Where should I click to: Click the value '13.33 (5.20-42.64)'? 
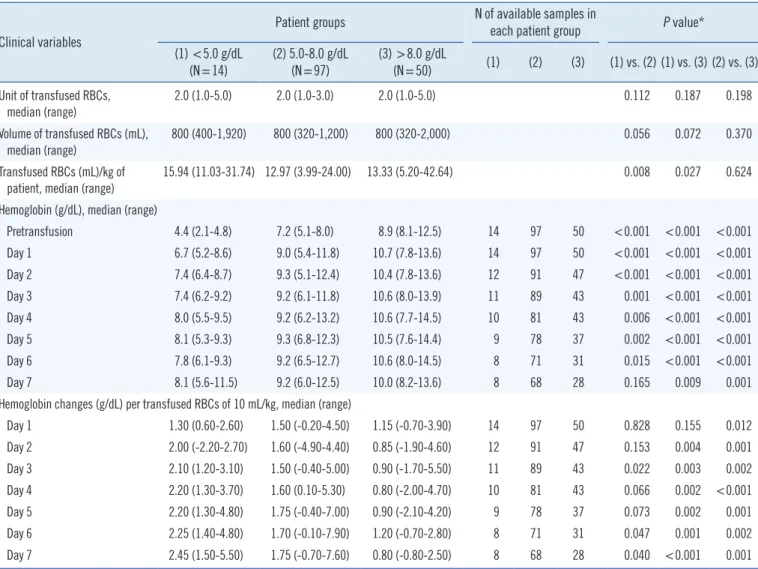409,172
